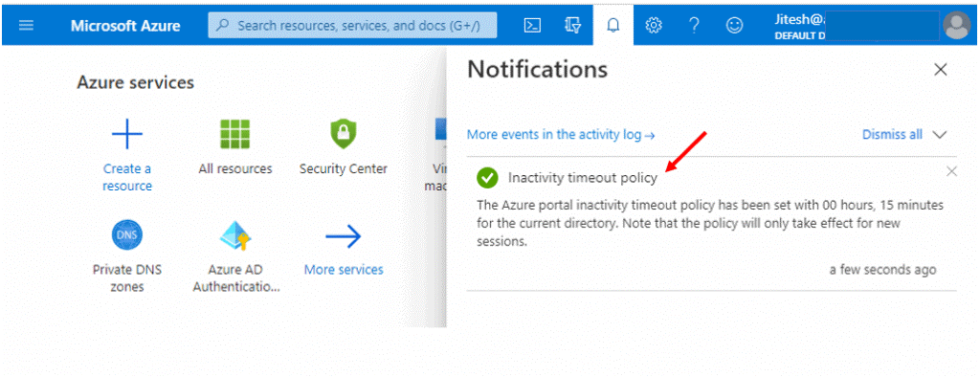Viewport: 980px width, 377px height.
Task: Open Directory and subscription filter icon
Action: pos(572,26)
